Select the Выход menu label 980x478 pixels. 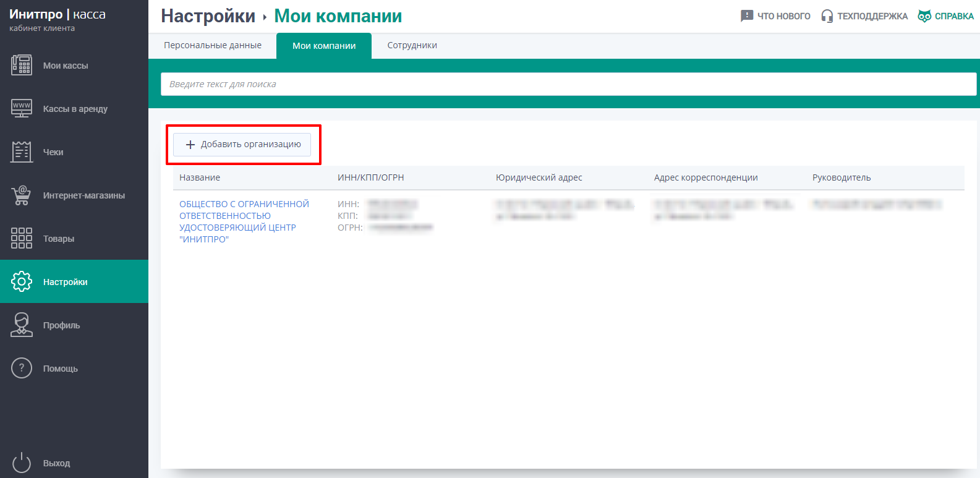click(x=57, y=463)
